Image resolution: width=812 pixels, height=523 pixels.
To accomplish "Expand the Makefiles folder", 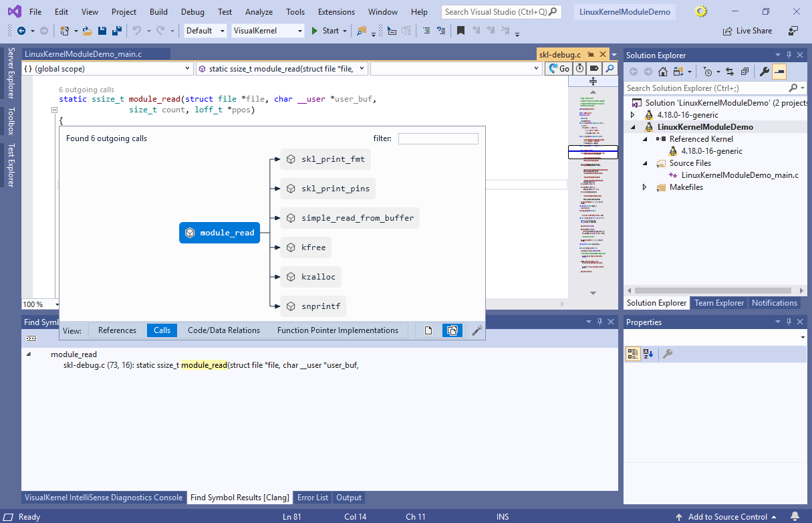I will (x=645, y=187).
